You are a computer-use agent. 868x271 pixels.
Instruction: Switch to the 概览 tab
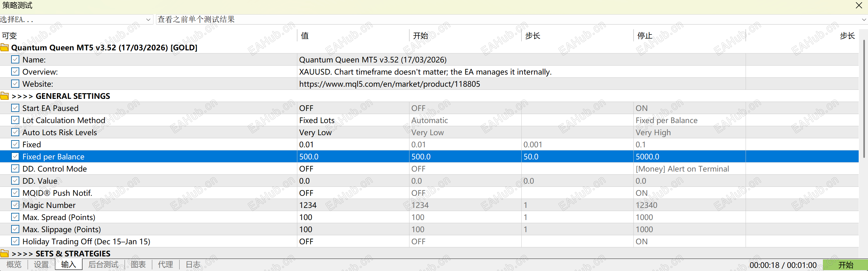[14, 265]
